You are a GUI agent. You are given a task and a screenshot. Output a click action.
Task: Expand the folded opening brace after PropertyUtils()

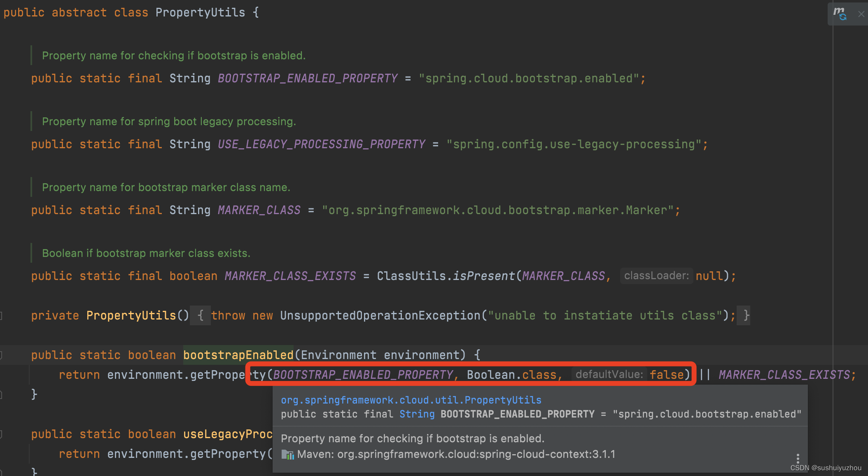(x=201, y=316)
